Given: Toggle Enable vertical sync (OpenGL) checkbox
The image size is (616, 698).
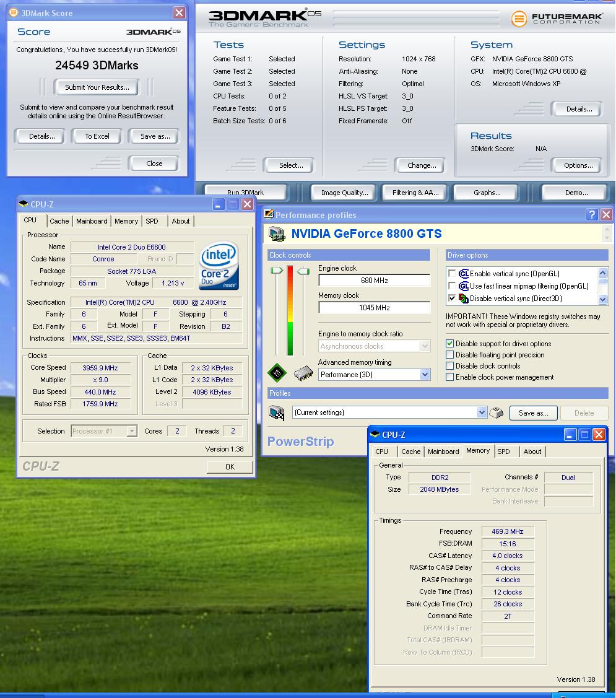Looking at the screenshot, I should [452, 273].
